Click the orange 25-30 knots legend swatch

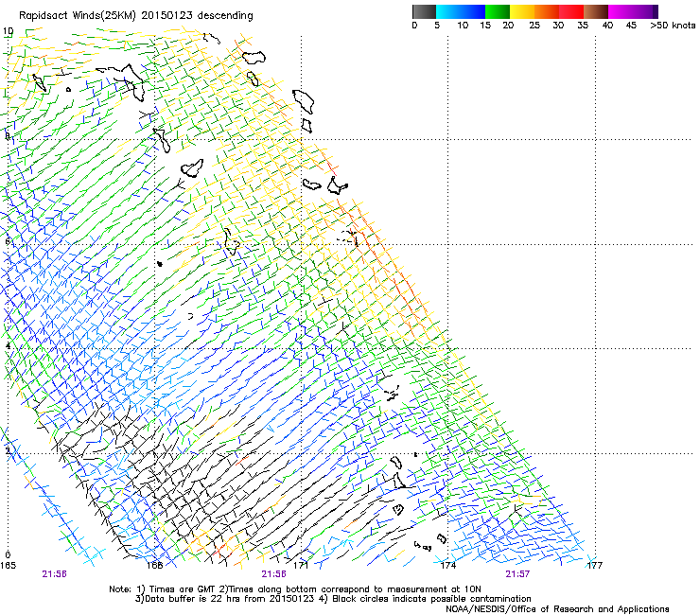547,11
